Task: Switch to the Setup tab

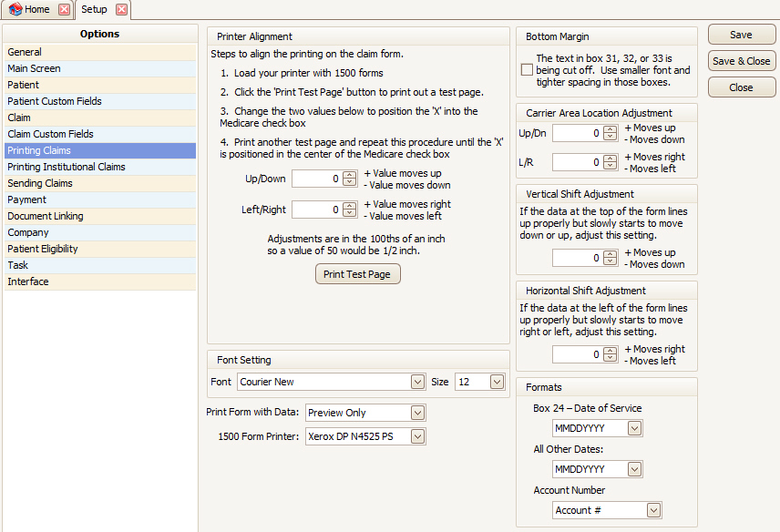Action: pos(94,9)
